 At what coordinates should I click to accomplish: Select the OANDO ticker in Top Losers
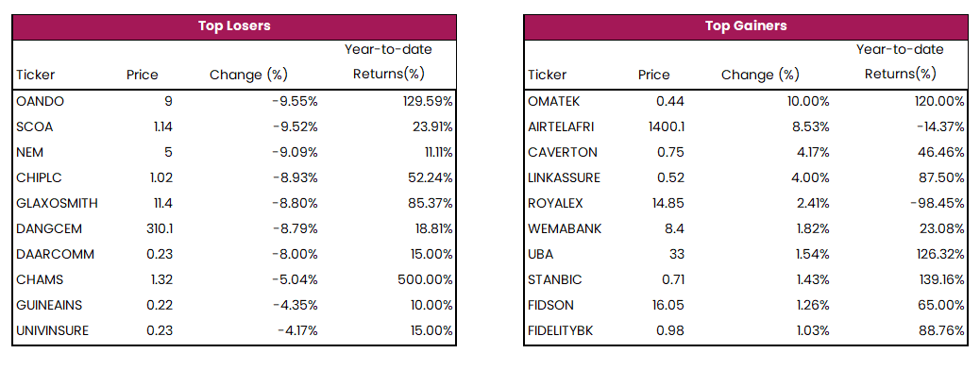click(x=40, y=101)
